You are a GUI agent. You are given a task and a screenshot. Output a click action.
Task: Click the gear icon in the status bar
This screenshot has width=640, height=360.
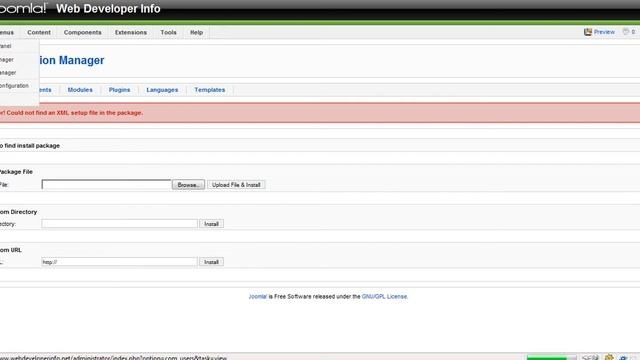624,358
